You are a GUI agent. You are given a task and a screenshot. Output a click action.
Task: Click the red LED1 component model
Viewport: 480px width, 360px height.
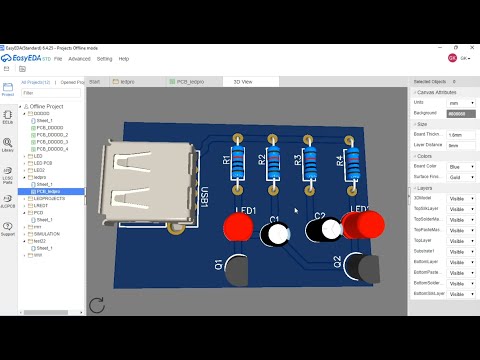238,227
